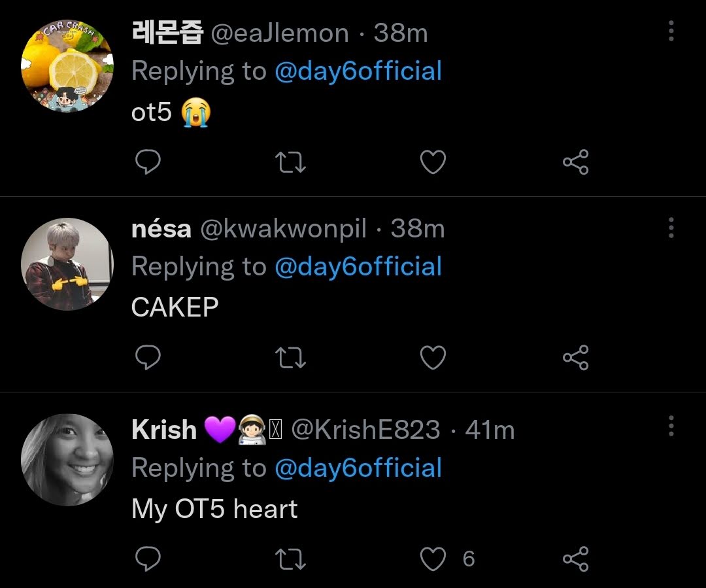
Task: Reply to the eaJlemon tweet
Action: click(148, 162)
